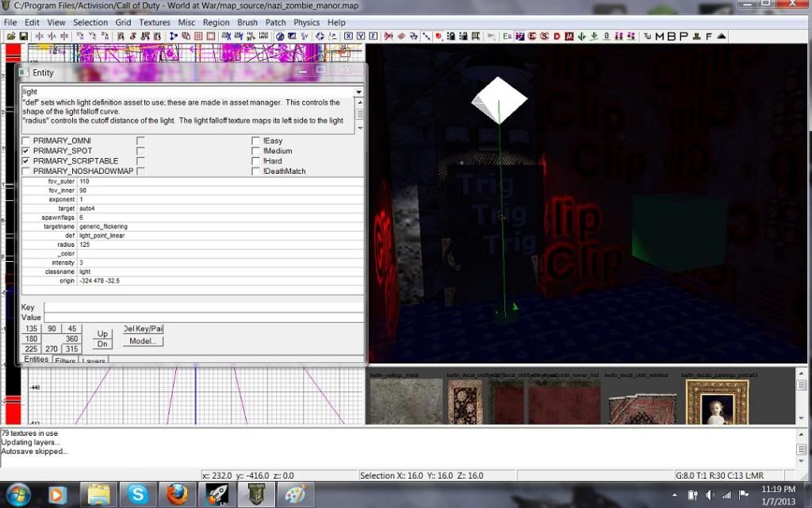Image resolution: width=812 pixels, height=508 pixels.
Task: Open the file explorer folder taskbar icon
Action: pos(98,495)
